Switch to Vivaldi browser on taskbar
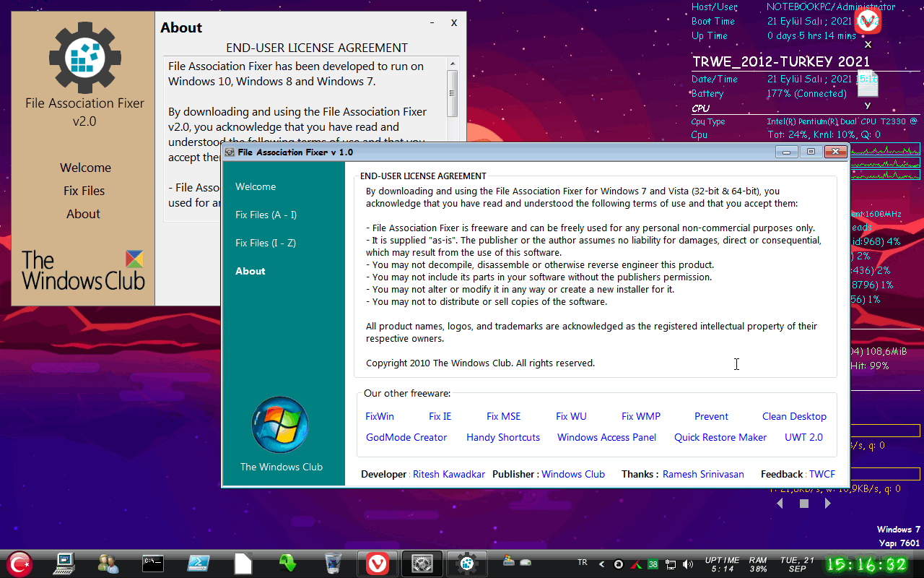The width and height of the screenshot is (924, 578). click(x=378, y=563)
